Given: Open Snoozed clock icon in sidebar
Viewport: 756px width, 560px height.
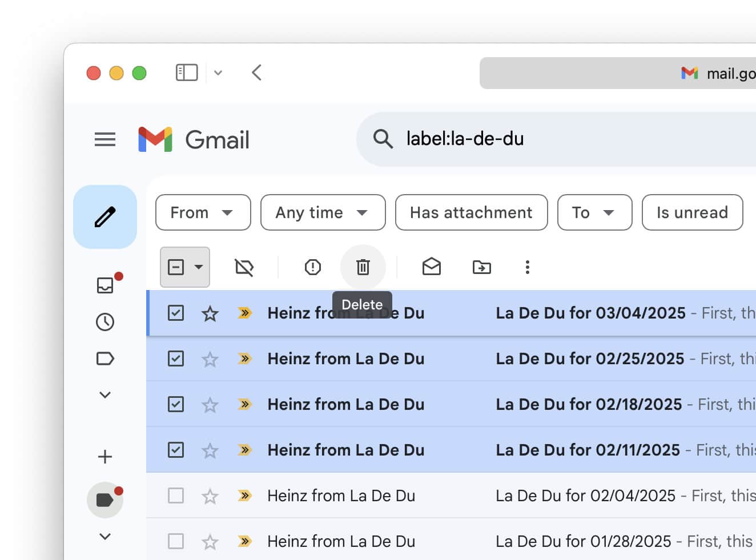Looking at the screenshot, I should pyautogui.click(x=105, y=322).
